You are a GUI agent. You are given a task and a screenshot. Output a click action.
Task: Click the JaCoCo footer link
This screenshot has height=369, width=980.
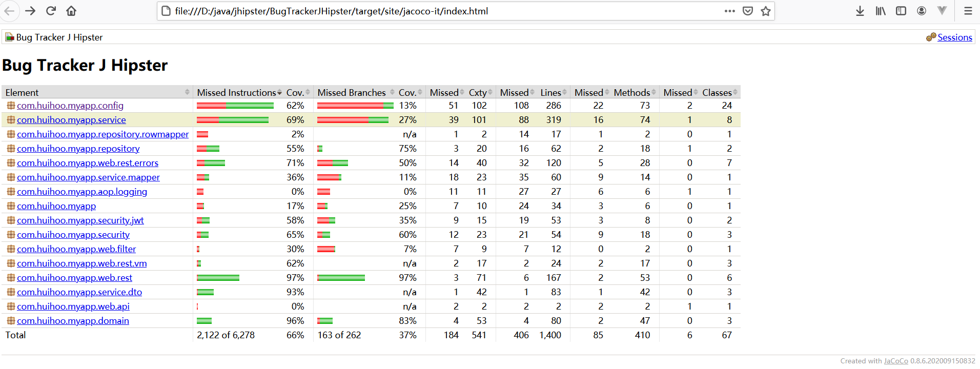(x=895, y=361)
